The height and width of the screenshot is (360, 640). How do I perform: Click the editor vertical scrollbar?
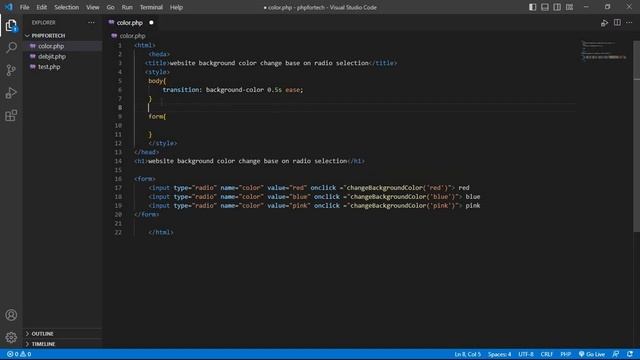(636, 136)
